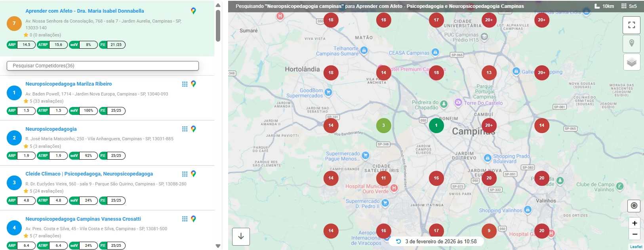Click the 10km radius indicator
Viewport: 644px width, 250px height.
point(604,6)
